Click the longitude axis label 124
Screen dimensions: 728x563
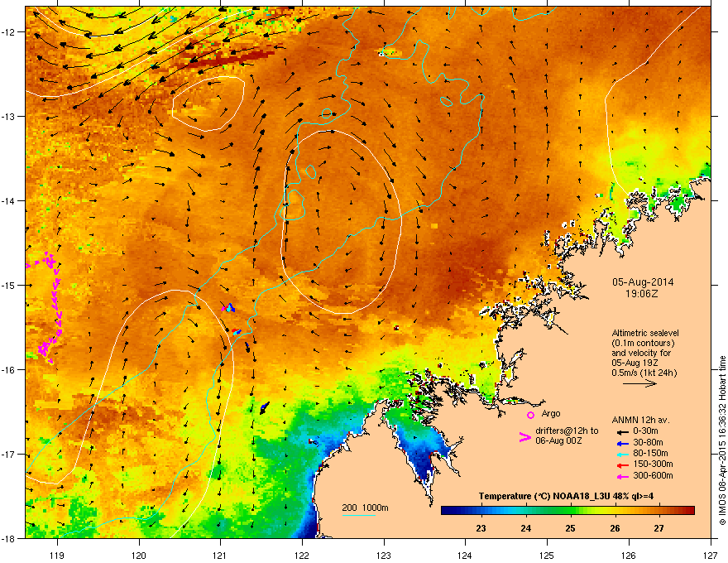[x=465, y=555]
